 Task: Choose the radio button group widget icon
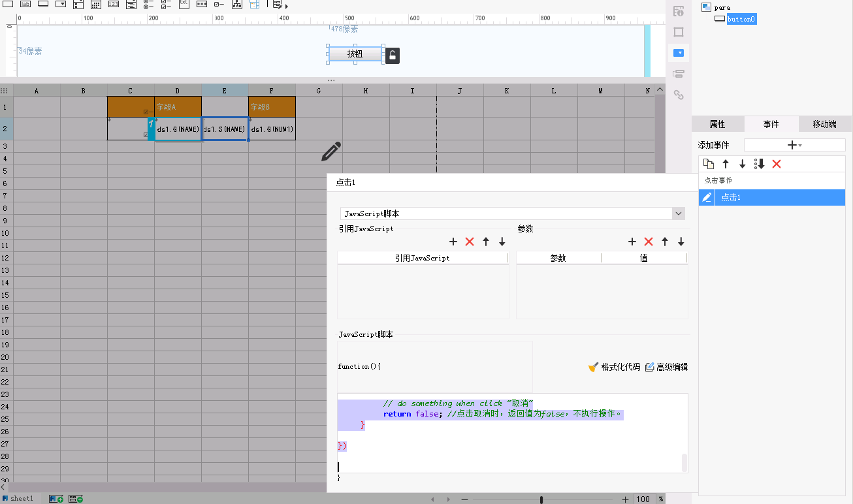tap(149, 4)
